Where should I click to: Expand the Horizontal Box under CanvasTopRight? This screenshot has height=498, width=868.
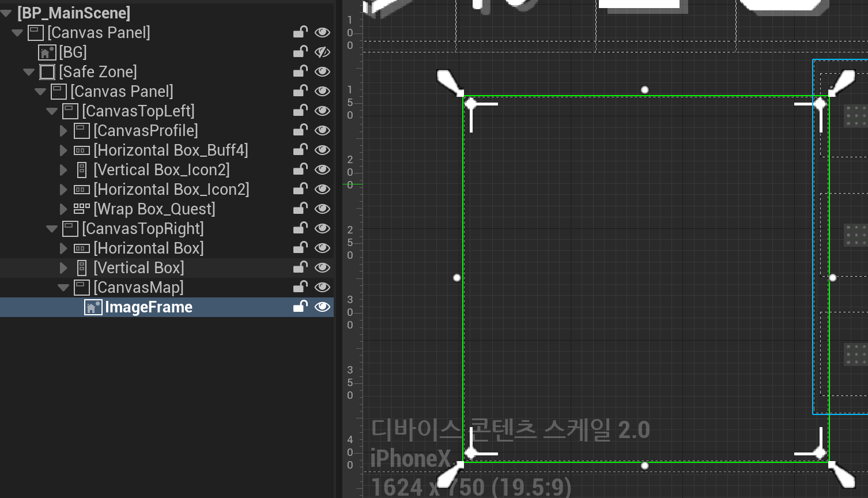pos(63,248)
